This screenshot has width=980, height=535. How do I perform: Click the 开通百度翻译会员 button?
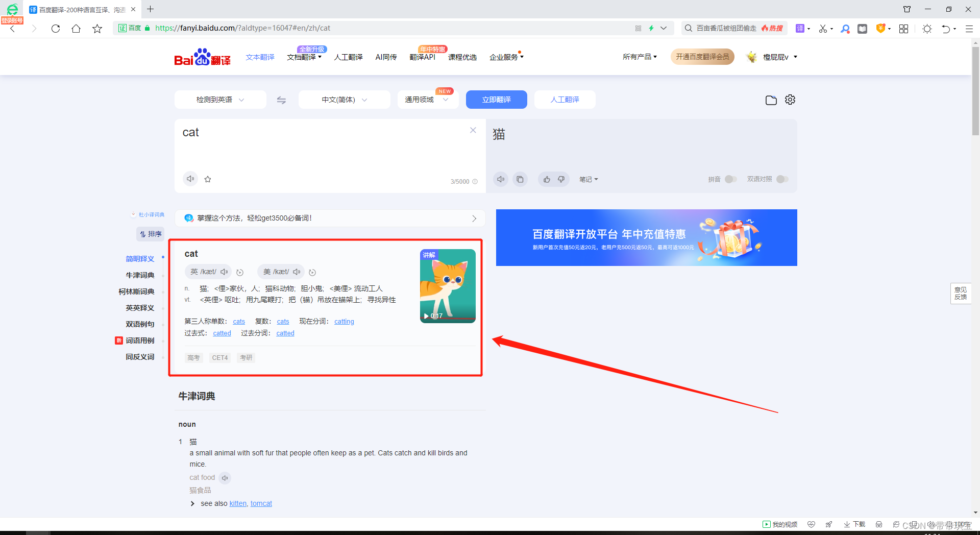(702, 57)
